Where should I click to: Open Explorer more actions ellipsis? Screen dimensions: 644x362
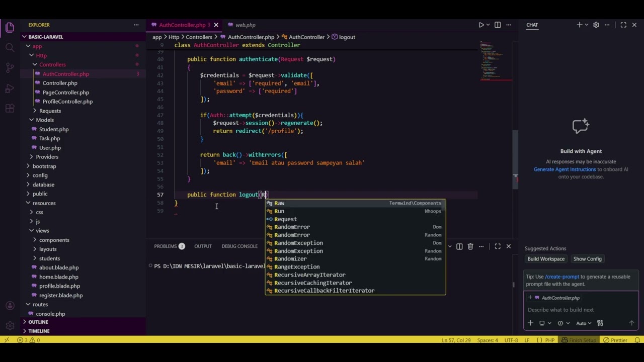[136, 25]
